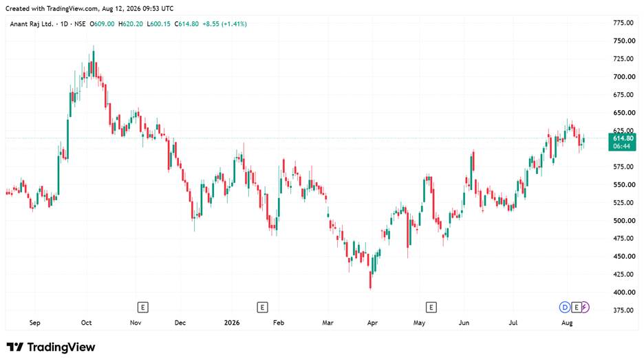Click the Created with TradingView.com caption
Image resolution: width=644 pixels, height=364 pixels.
tap(89, 9)
